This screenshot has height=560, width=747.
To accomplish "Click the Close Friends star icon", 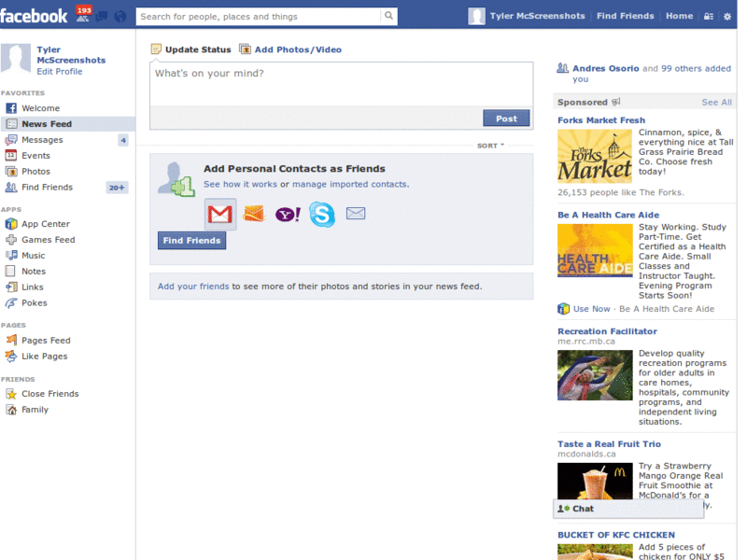I will tap(11, 393).
